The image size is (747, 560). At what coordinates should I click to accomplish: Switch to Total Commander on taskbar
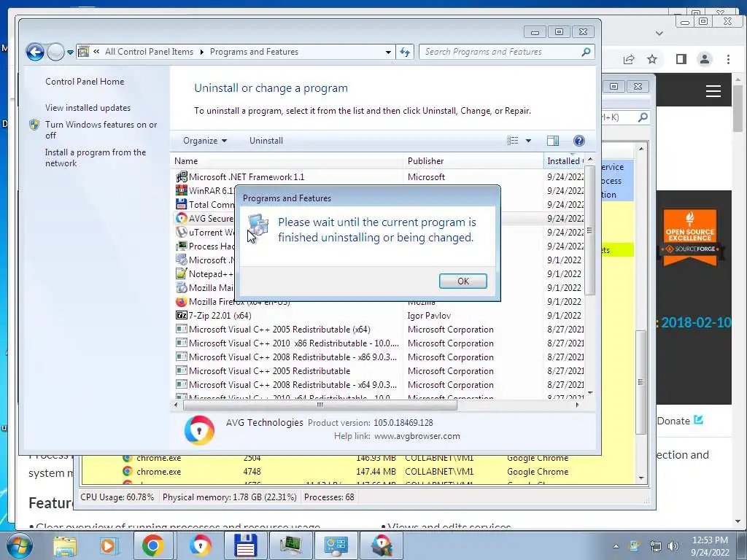tap(246, 545)
